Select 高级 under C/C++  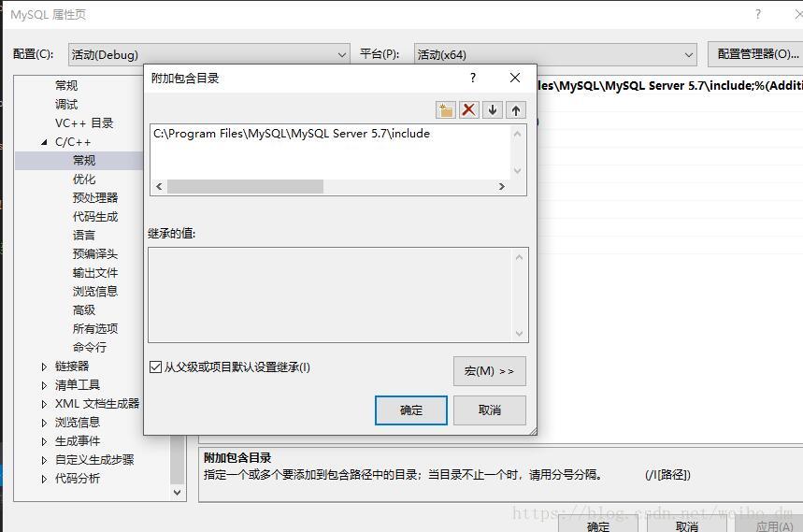(x=84, y=309)
